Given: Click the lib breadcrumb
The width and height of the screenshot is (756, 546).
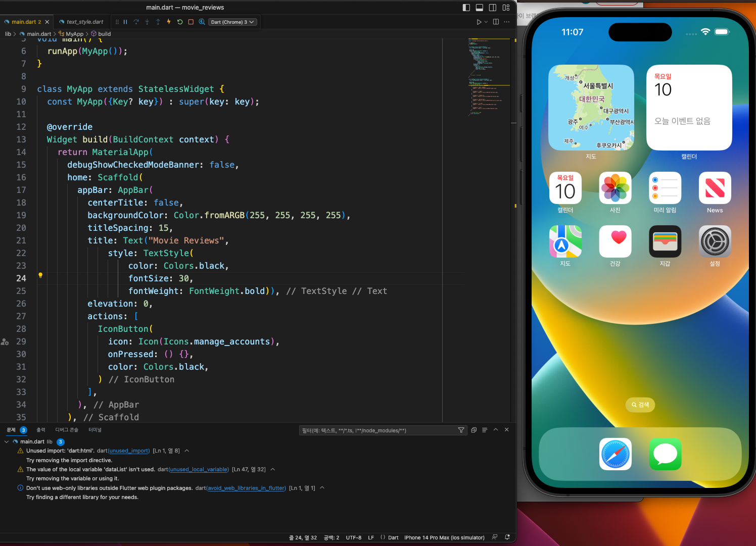Looking at the screenshot, I should (8, 34).
